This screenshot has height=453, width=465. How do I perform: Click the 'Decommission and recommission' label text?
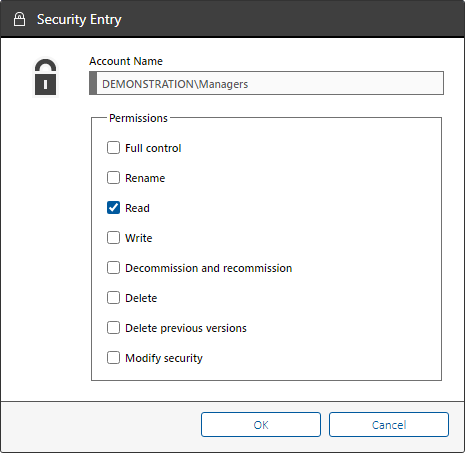point(209,268)
